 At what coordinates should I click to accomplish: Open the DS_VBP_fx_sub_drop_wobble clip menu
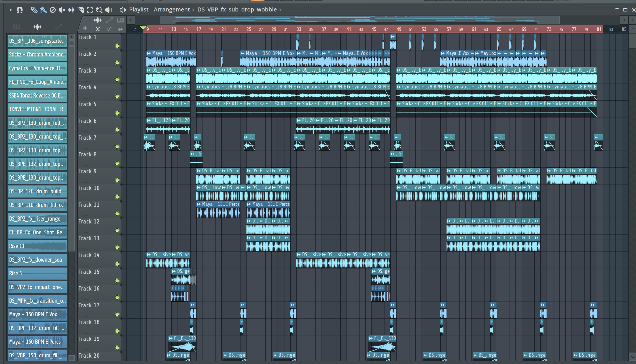click(237, 9)
